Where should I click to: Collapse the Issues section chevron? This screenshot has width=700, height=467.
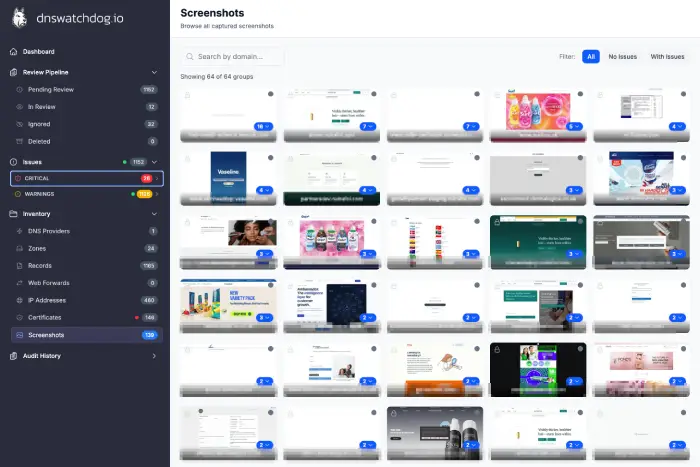154,162
